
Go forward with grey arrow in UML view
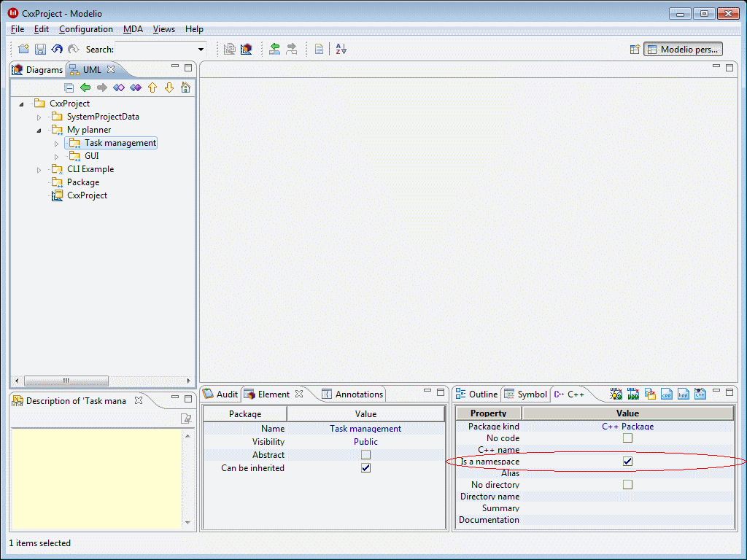(102, 87)
